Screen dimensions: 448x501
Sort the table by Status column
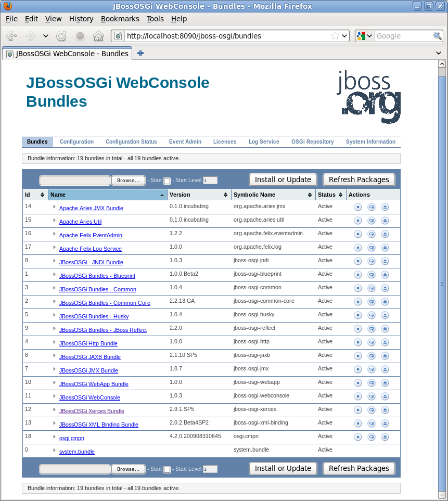click(x=331, y=195)
